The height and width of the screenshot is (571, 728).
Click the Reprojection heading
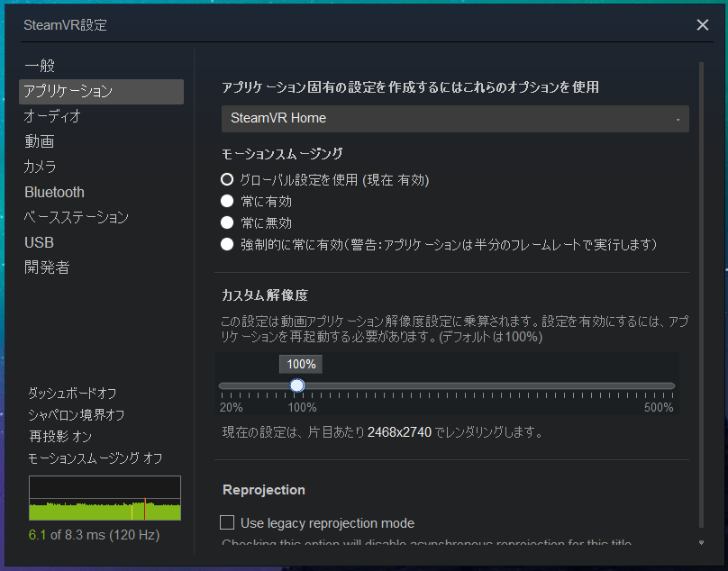pyautogui.click(x=264, y=490)
